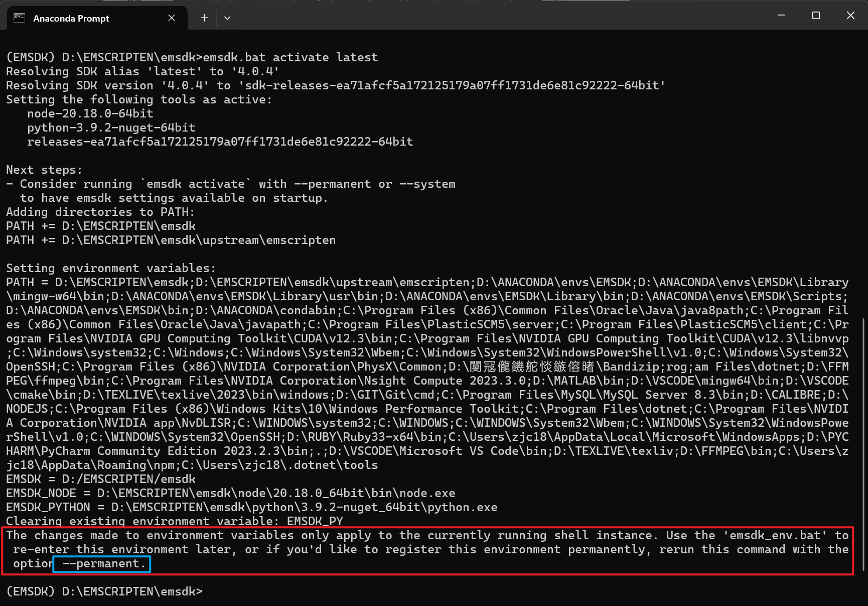Click the 'emsdk.bat activate latest' command text
The height and width of the screenshot is (606, 868).
point(290,57)
